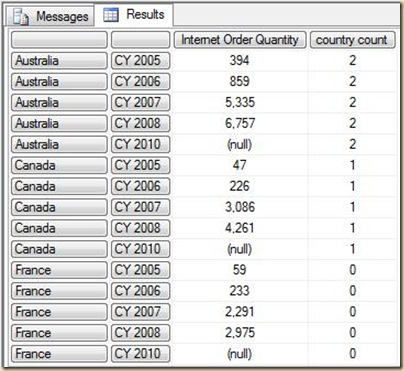Click the Australia CY 2005 row header
Viewport: 404px width, 371px height.
59,61
